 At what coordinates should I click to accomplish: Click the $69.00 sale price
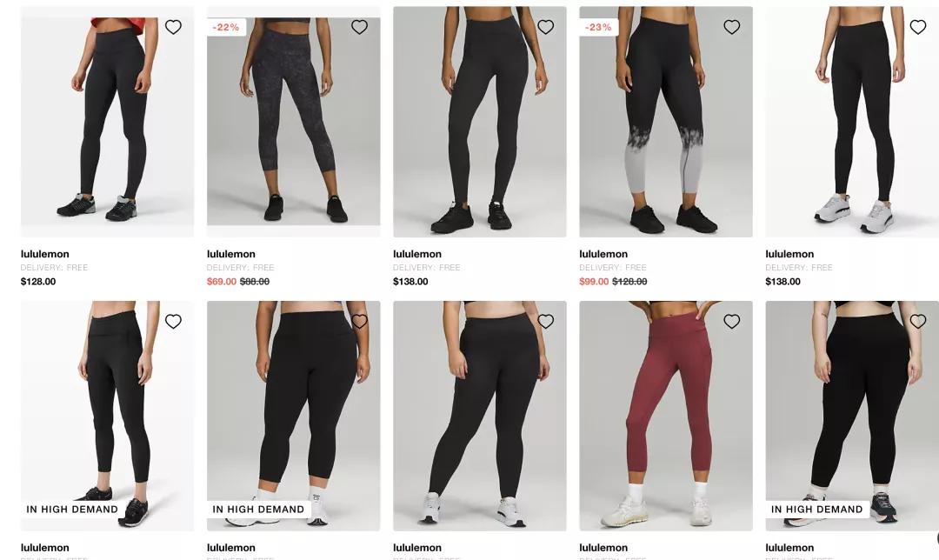(222, 282)
